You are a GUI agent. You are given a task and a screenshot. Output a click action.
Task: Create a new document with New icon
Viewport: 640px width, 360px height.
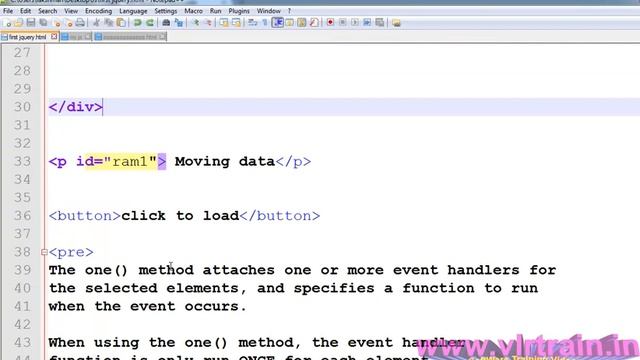click(x=7, y=23)
